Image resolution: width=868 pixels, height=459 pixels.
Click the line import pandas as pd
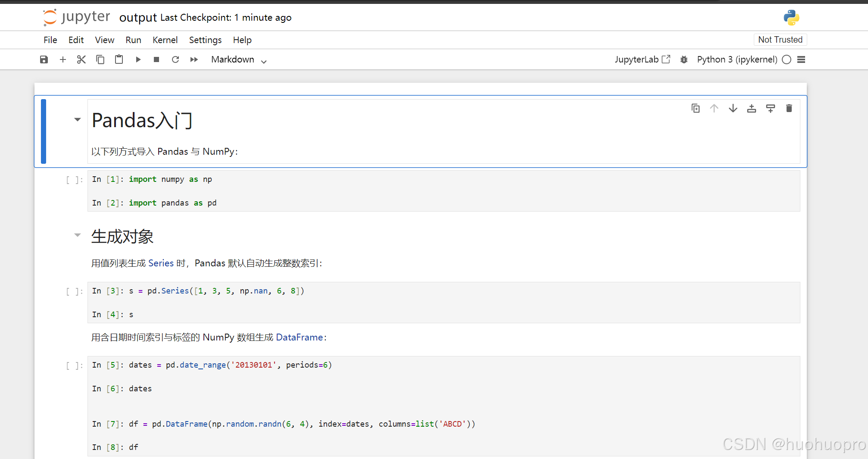tap(154, 203)
